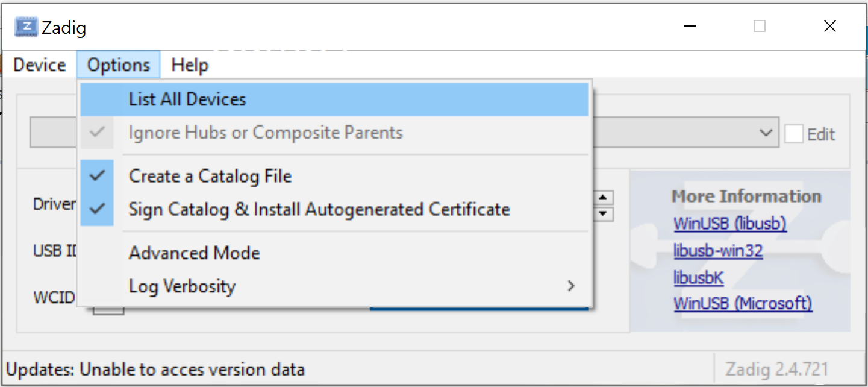The width and height of the screenshot is (868, 387).
Task: Open the WinUSB (libusb) link
Action: tap(730, 224)
